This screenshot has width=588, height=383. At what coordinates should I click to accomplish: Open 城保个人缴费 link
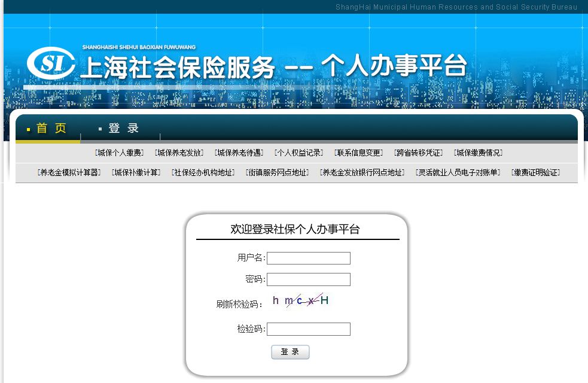[x=120, y=153]
